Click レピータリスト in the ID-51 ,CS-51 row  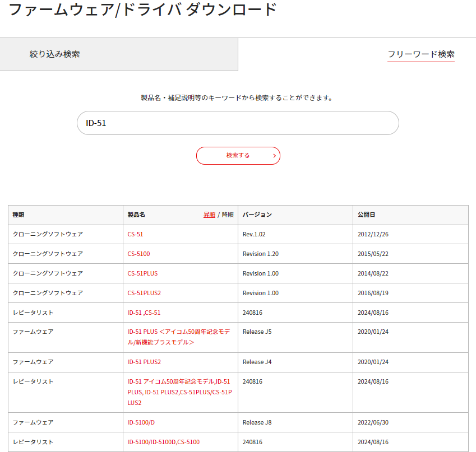33,313
